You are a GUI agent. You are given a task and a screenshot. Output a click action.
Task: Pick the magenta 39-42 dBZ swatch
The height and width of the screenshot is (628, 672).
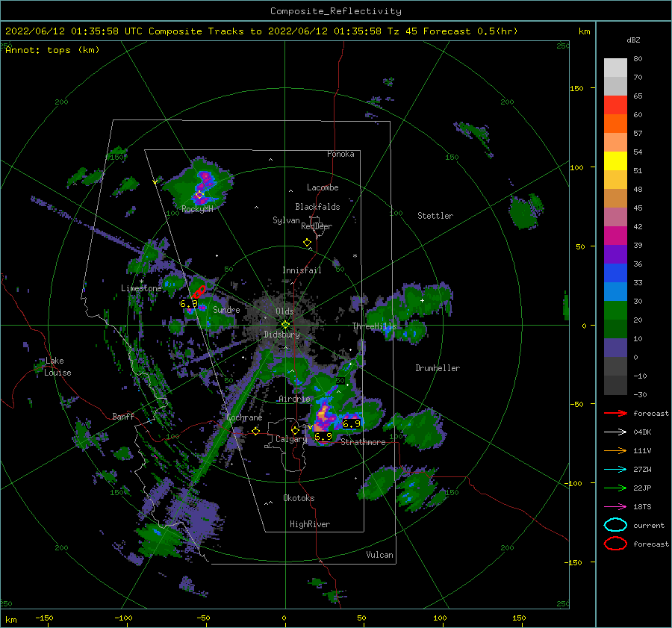click(x=615, y=236)
